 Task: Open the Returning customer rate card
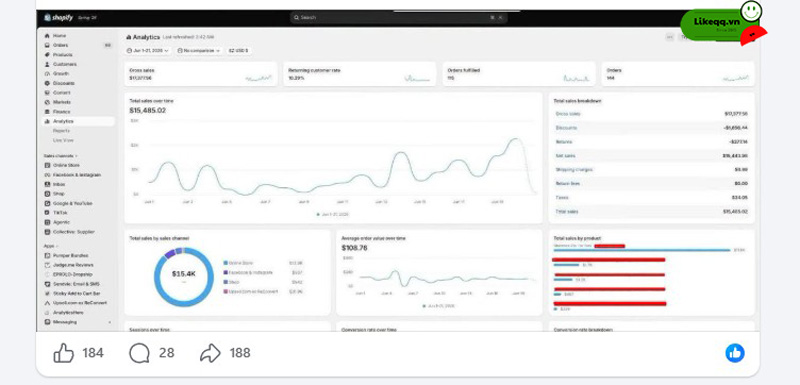coord(360,74)
